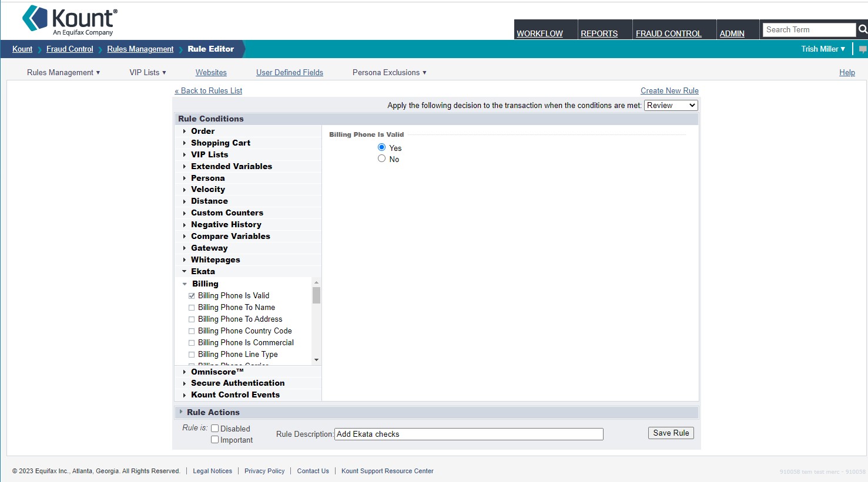Open the Trish Miller user menu

coord(823,49)
